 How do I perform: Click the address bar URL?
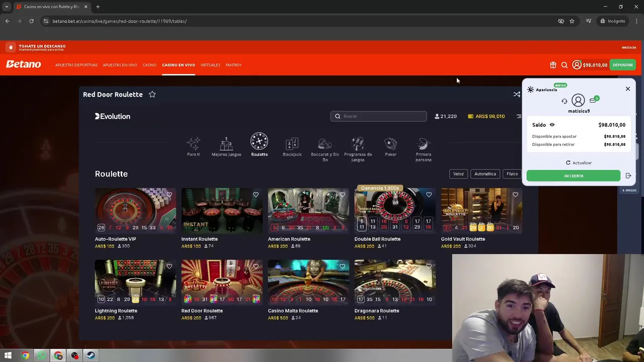(120, 21)
